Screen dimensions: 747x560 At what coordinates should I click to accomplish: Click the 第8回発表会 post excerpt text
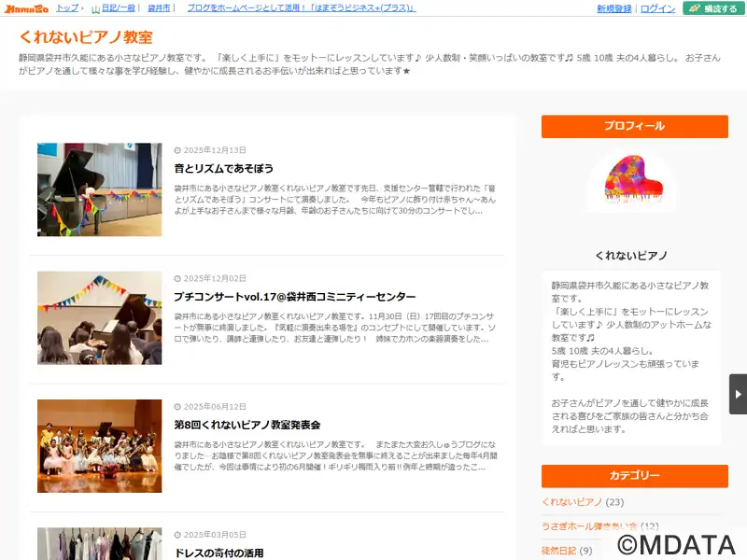point(335,455)
